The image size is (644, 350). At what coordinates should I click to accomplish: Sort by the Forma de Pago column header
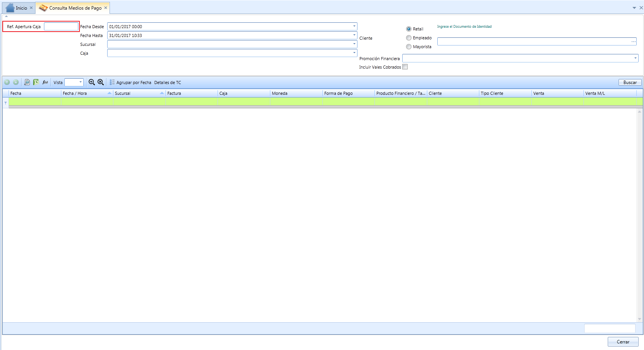[349, 93]
